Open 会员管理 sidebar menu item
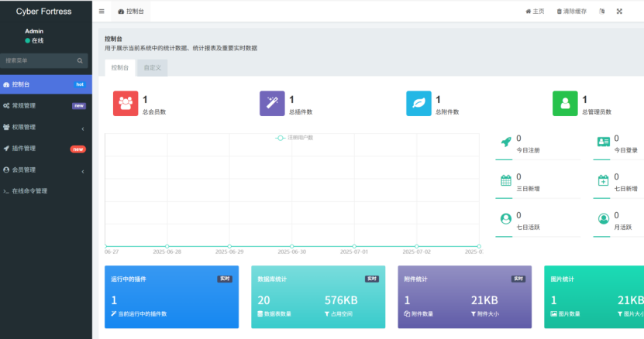This screenshot has width=644, height=339. point(46,169)
